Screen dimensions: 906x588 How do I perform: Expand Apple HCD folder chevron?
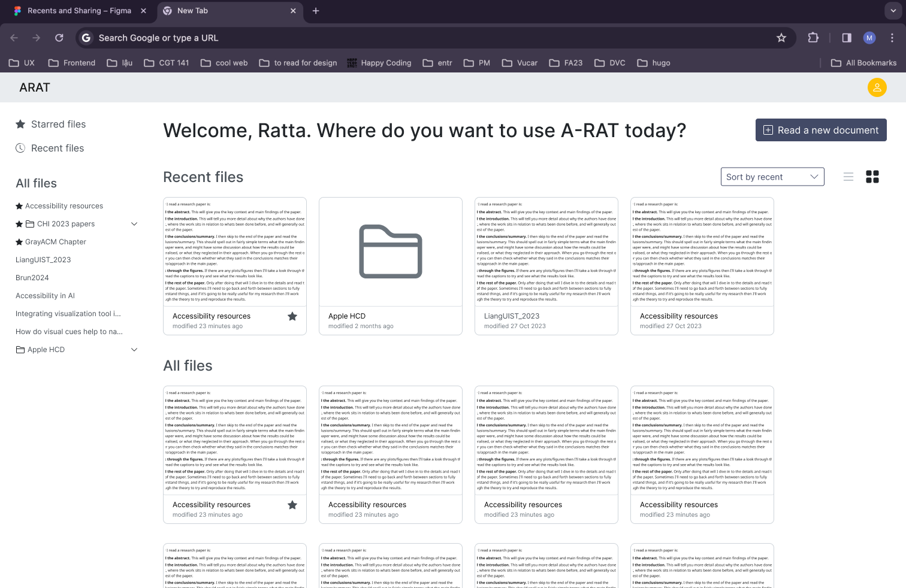click(x=134, y=350)
